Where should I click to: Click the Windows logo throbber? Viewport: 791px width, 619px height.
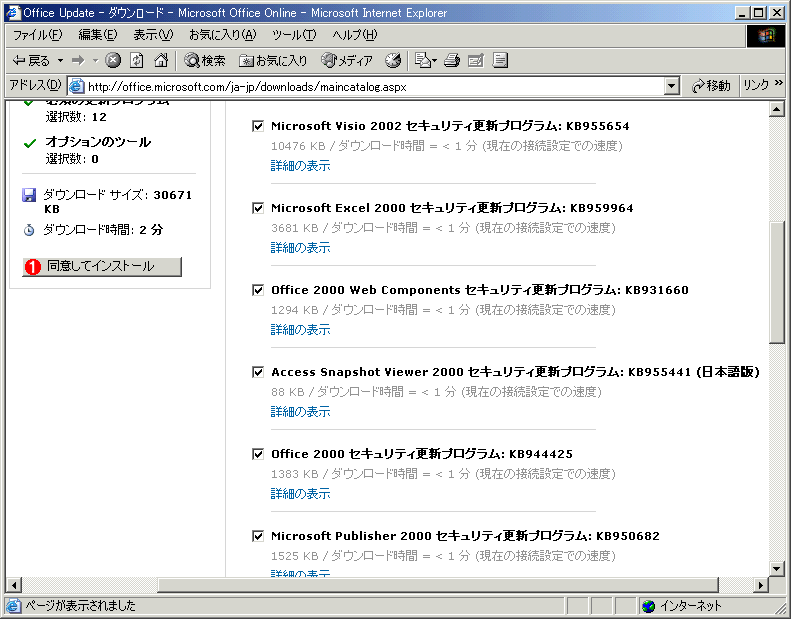pyautogui.click(x=765, y=35)
